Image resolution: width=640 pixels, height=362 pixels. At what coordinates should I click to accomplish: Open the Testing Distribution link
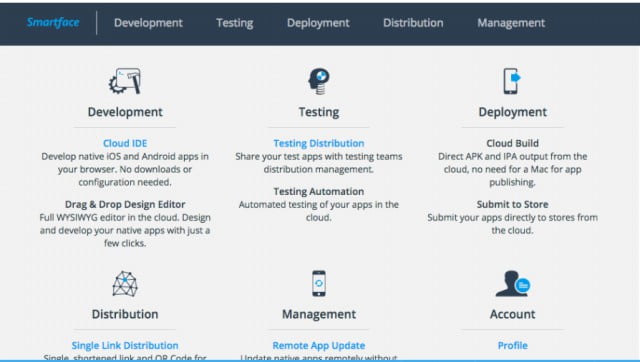(319, 143)
